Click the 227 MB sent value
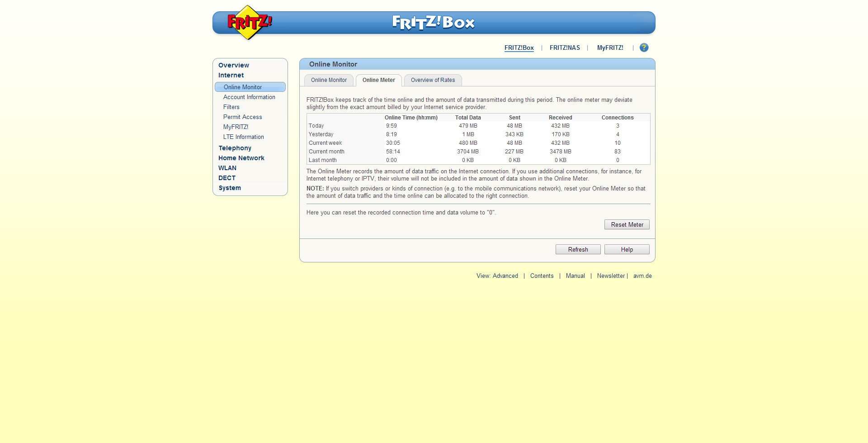 pos(514,152)
